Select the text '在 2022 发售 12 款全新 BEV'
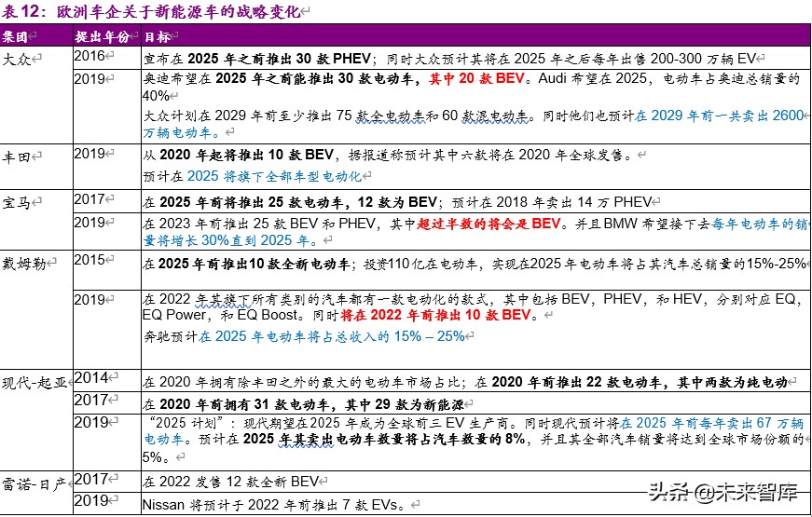 tap(231, 482)
